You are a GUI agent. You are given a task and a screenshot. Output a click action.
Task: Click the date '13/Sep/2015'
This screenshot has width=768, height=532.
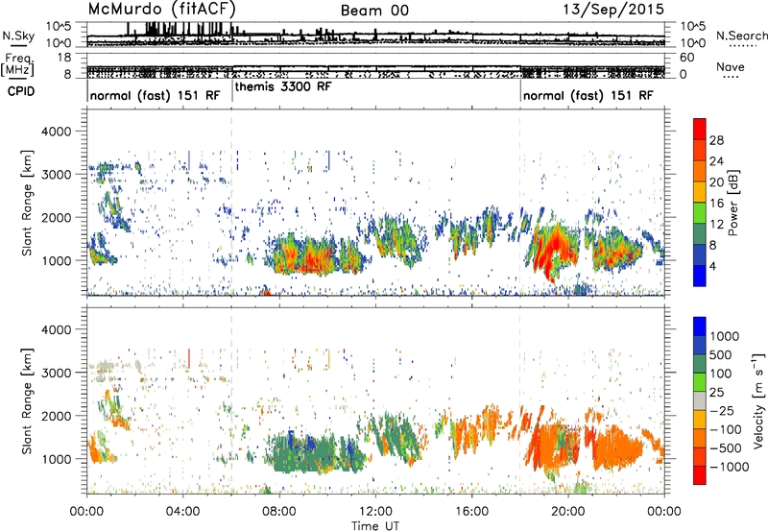pyautogui.click(x=613, y=9)
